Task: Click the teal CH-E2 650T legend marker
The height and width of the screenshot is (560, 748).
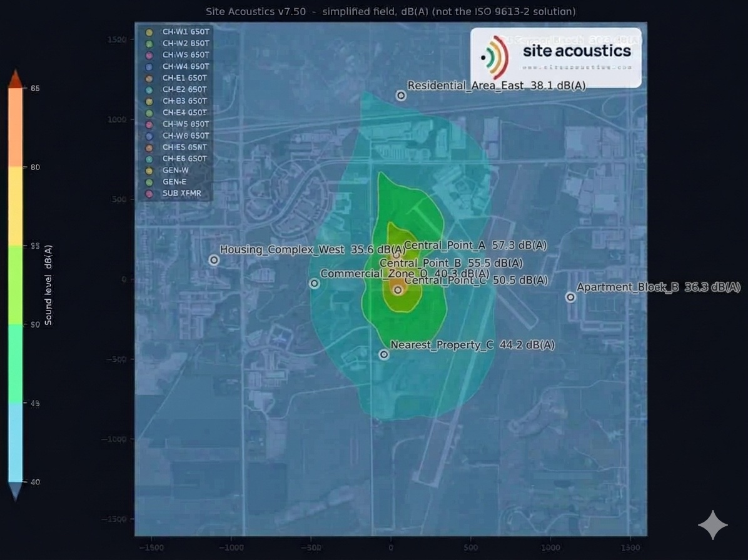Action: [x=149, y=90]
